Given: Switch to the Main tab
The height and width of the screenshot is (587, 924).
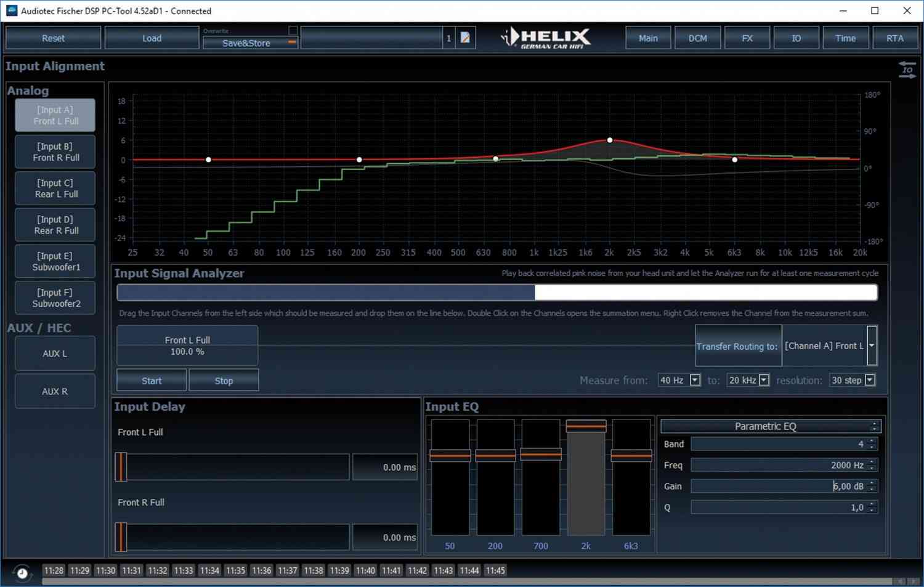Looking at the screenshot, I should 648,38.
